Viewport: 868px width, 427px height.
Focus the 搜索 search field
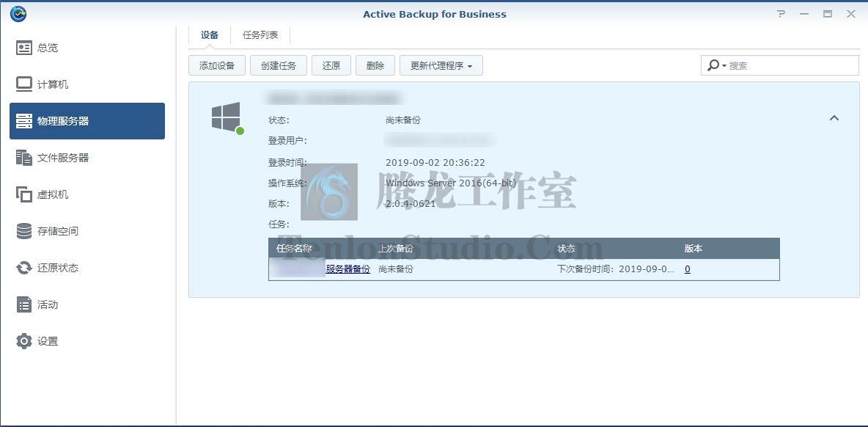(780, 65)
